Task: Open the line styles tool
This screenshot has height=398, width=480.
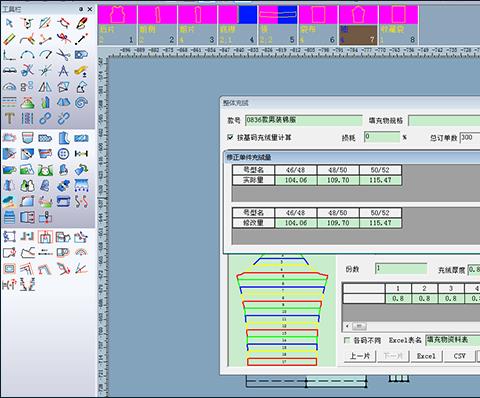Action: [x=9, y=103]
